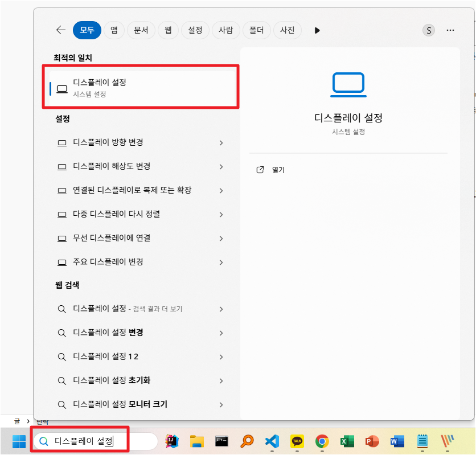Open PowerPoint from the taskbar
This screenshot has width=476, height=455.
click(372, 441)
